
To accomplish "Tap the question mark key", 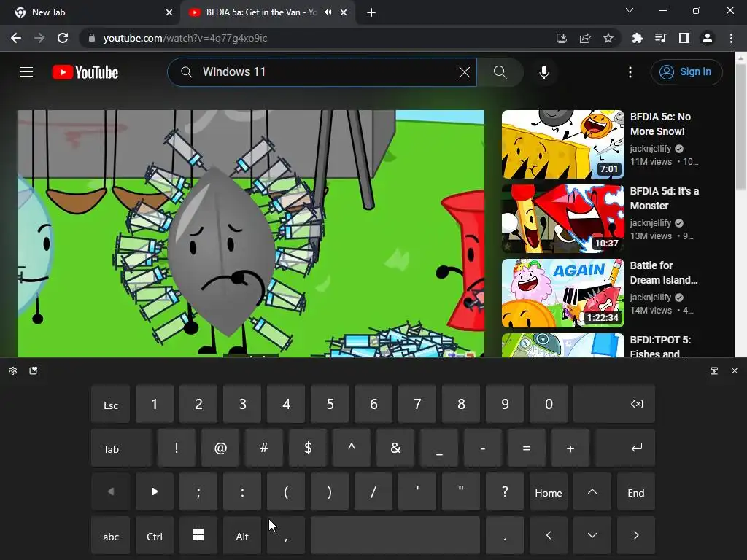I will coord(505,492).
